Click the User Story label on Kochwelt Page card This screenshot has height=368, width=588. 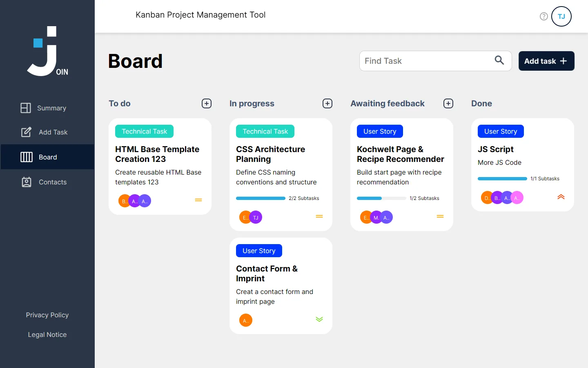pyautogui.click(x=380, y=131)
